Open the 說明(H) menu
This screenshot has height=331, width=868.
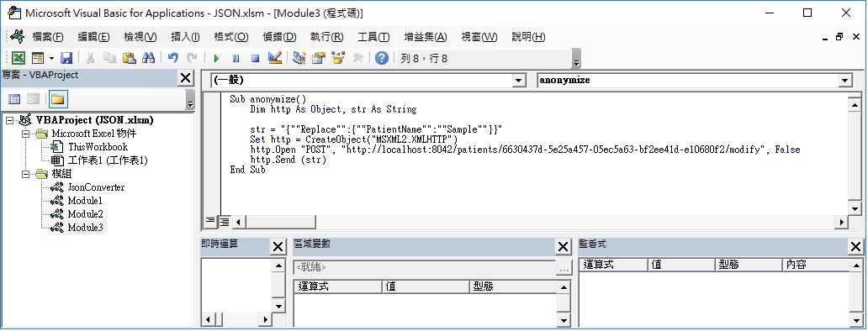[528, 37]
